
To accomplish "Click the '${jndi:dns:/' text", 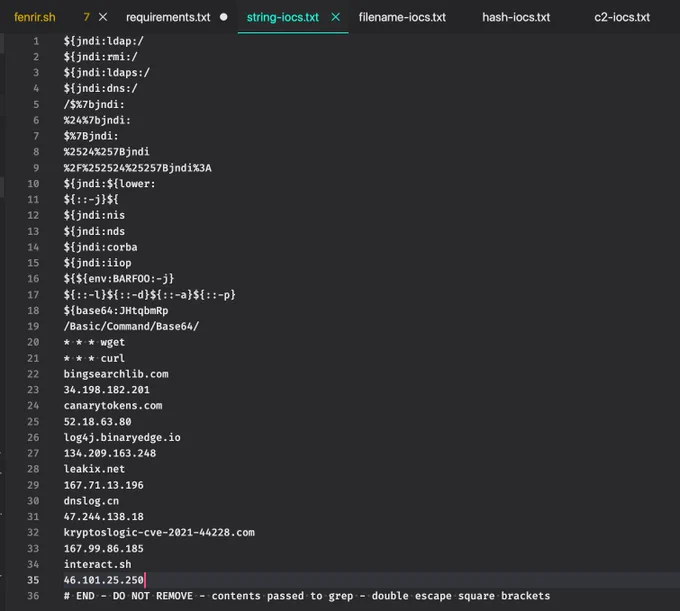I will pyautogui.click(x=101, y=88).
